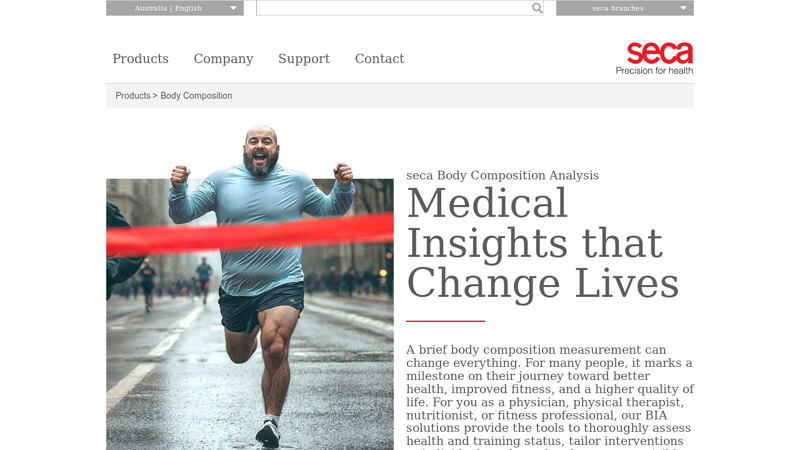
Task: Open the Company menu
Action: click(223, 59)
